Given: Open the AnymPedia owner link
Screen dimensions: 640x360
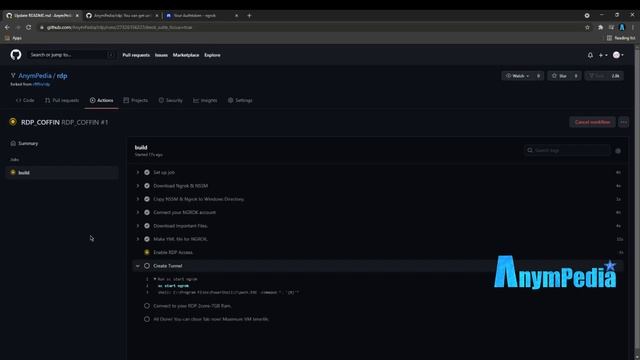Looking at the screenshot, I should tap(35, 76).
